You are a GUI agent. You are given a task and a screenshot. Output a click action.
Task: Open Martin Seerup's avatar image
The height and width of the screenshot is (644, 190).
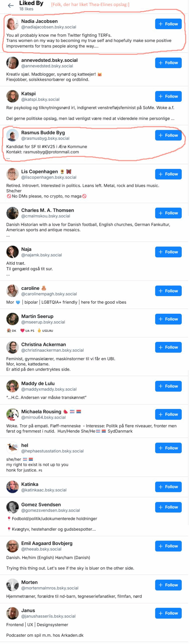tap(13, 319)
